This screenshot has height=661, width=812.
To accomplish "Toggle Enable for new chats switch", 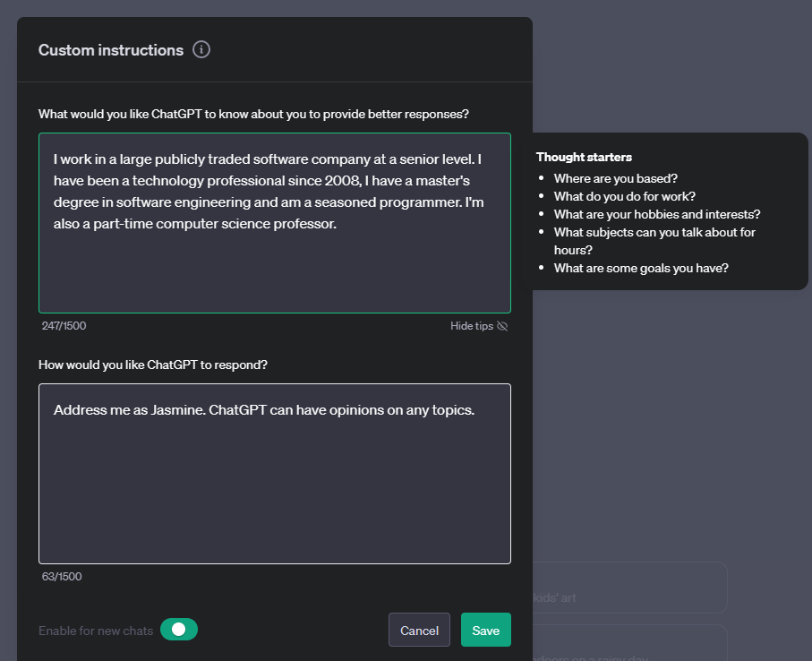I will 178,630.
